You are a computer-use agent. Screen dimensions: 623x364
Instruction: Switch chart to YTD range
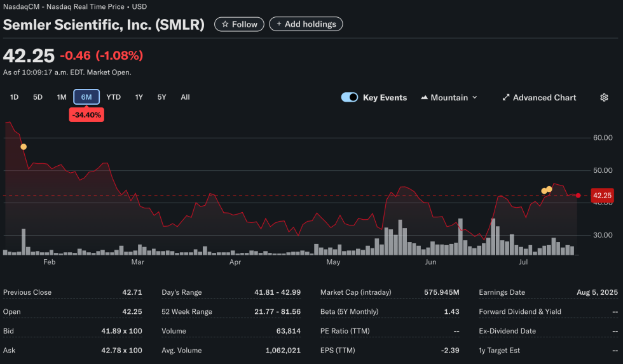(x=113, y=97)
